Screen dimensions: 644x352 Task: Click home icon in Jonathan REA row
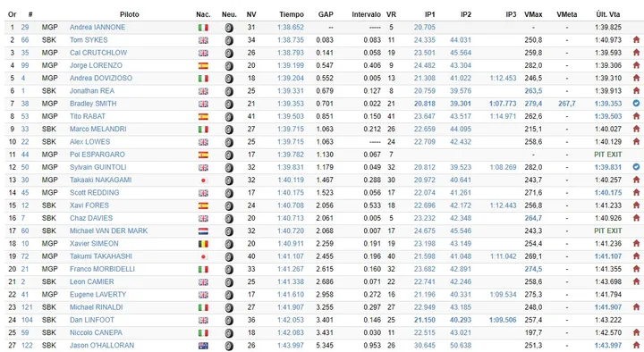[636, 90]
